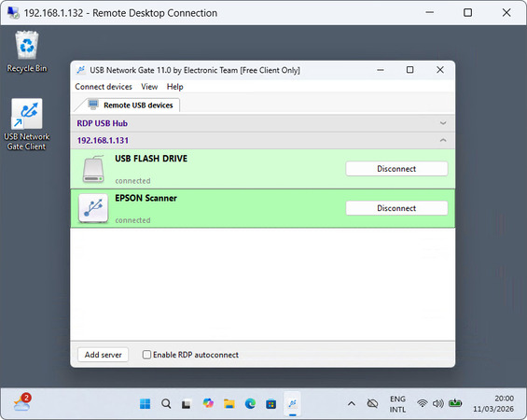Maximize the USB Network Gate window
This screenshot has height=420, width=527.
pos(409,70)
